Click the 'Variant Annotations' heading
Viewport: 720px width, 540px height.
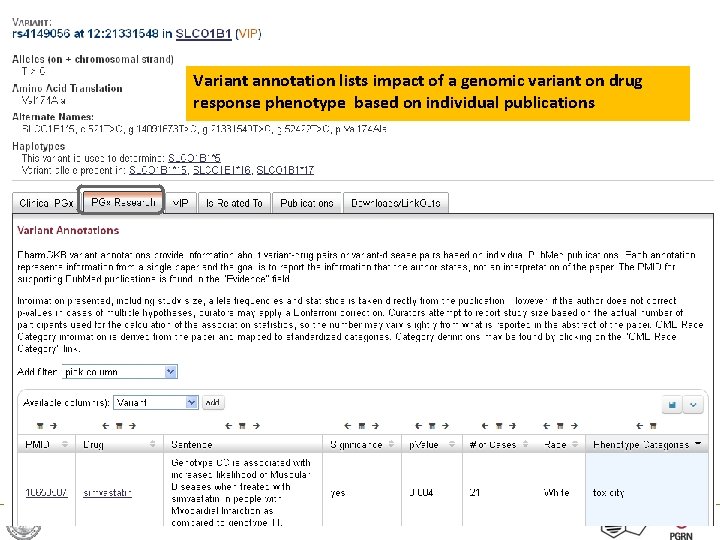click(x=68, y=230)
